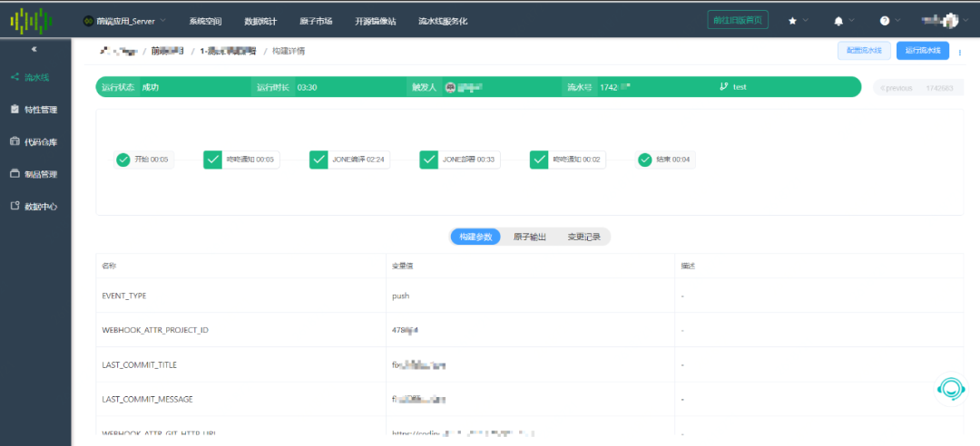Viewport: 980px width, 446px height.
Task: Open 开源镜像站 in top navigation
Action: coord(375,21)
